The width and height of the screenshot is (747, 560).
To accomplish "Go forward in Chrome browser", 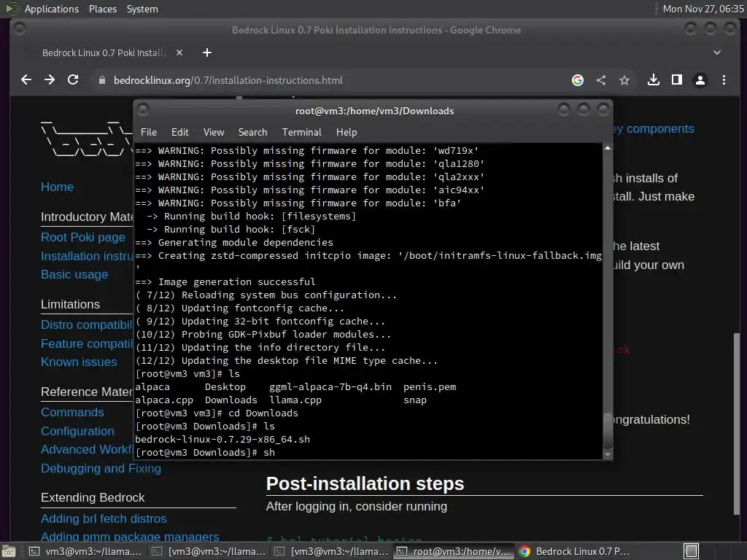I will pos(50,80).
